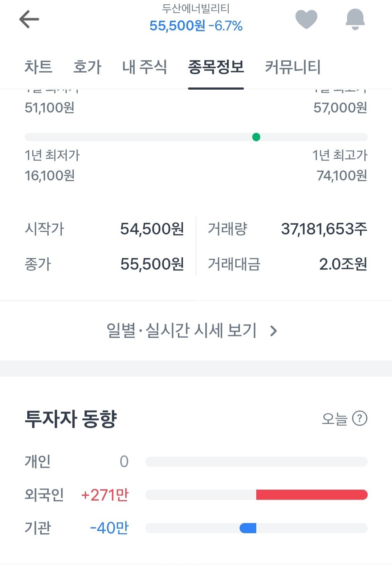Go to the 커뮤니티 tab
The height and width of the screenshot is (571, 392).
coord(293,67)
